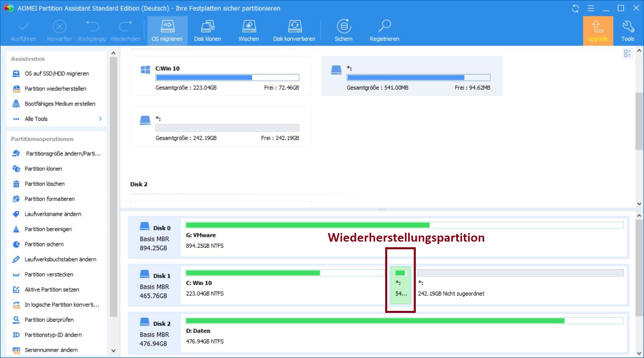This screenshot has height=358, width=644.
Task: Select the 242.19GB unallocated partition card
Action: (221, 126)
